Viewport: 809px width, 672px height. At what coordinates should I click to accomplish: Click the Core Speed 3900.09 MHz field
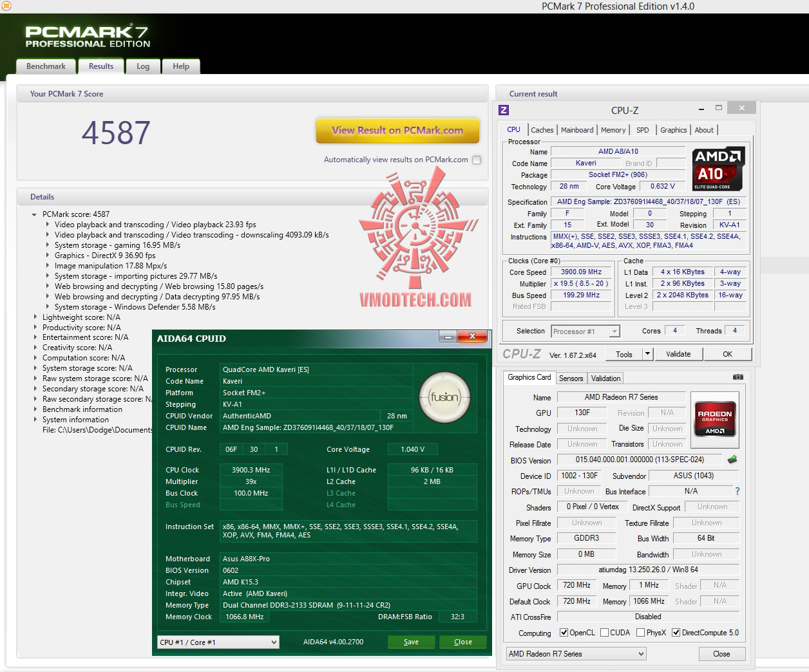point(581,272)
